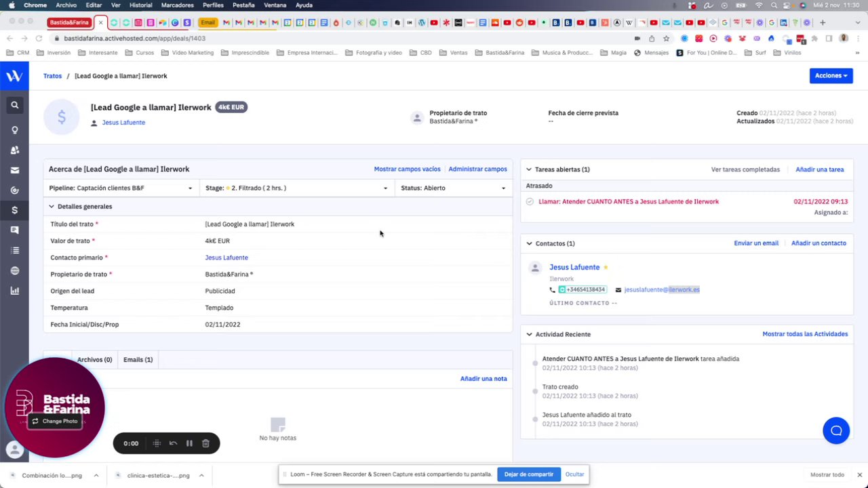The image size is (868, 488).
Task: Open the Pipeline dropdown
Action: pyautogui.click(x=121, y=188)
